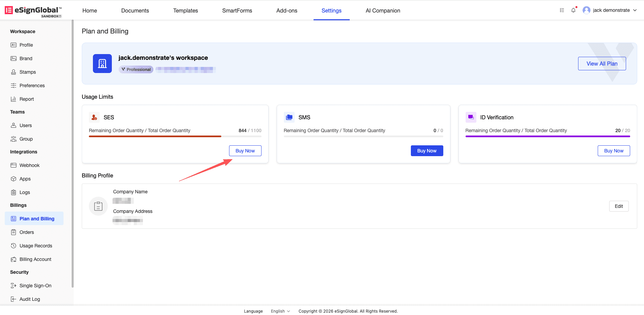Click the Plan and Billing icon
The image size is (644, 315).
tap(14, 219)
